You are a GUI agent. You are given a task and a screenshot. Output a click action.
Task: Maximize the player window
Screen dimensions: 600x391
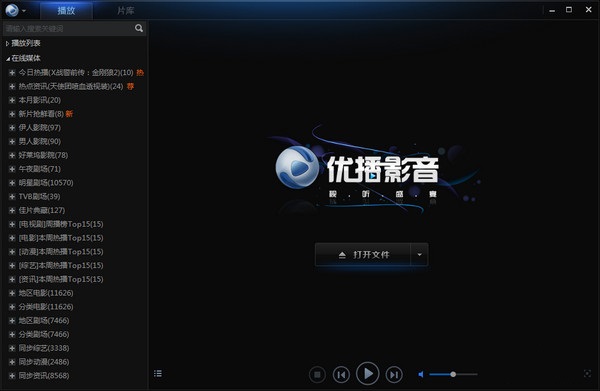coord(569,10)
